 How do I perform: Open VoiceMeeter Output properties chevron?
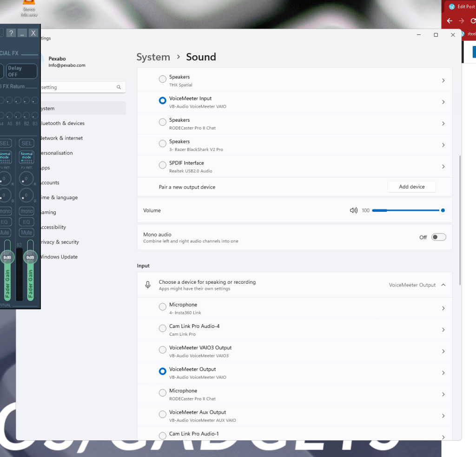click(443, 372)
